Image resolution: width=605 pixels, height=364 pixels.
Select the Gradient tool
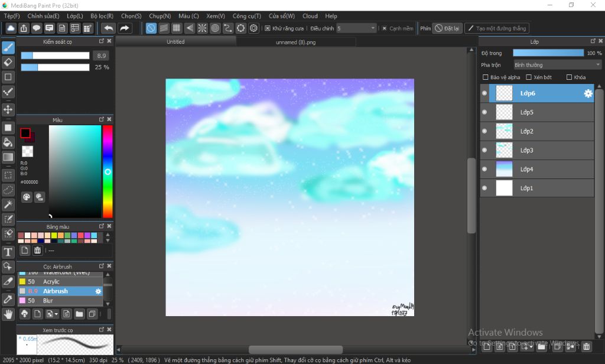pyautogui.click(x=8, y=157)
